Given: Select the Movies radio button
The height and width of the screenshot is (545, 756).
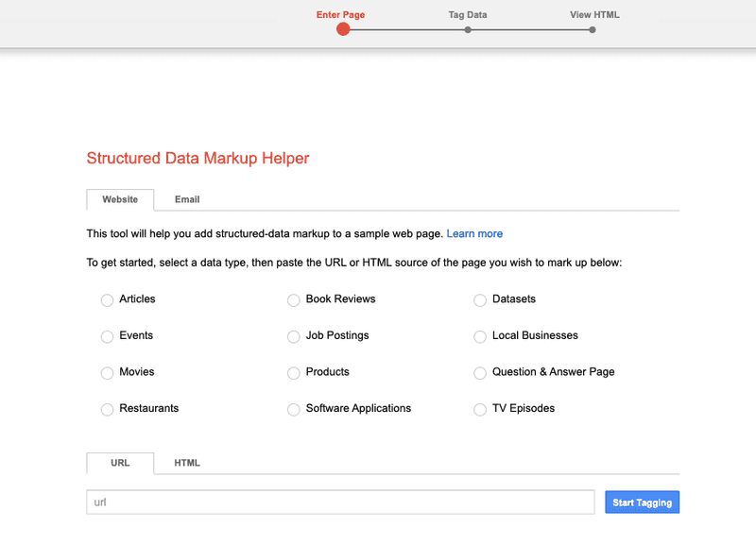Looking at the screenshot, I should (x=107, y=373).
